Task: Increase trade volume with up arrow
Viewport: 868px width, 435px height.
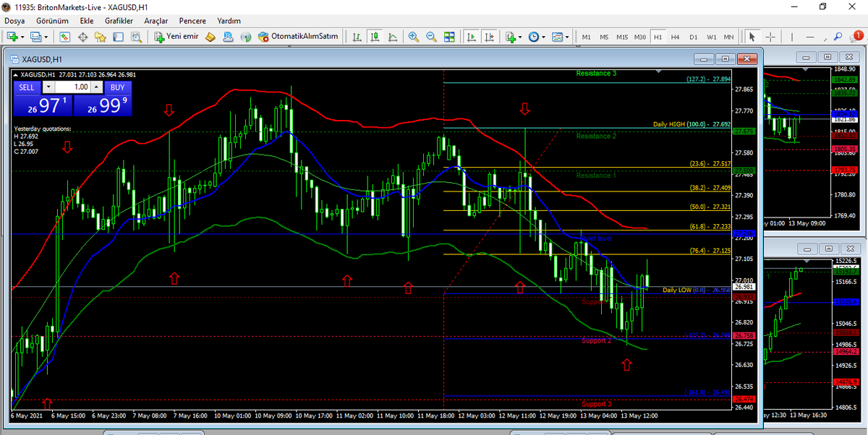Action: (95, 87)
